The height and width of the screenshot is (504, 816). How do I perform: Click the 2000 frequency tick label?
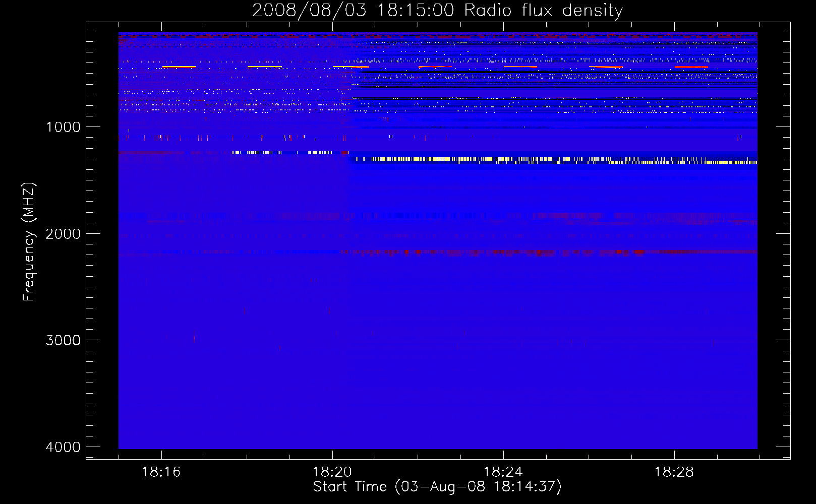point(63,234)
